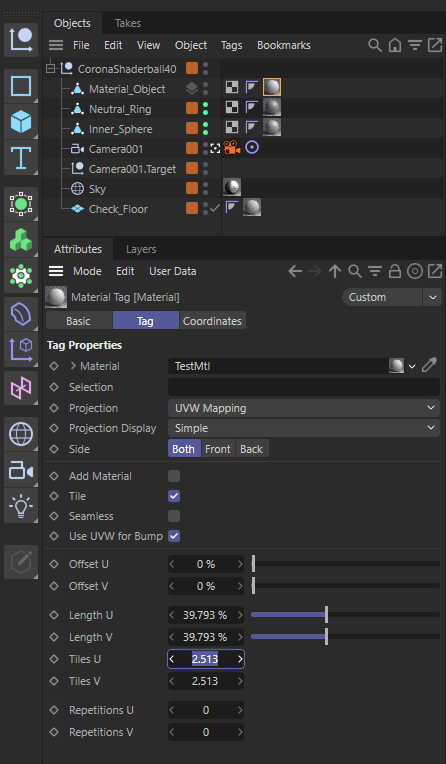446x764 pixels.
Task: Click the lock icon in Attributes toolbar
Action: [395, 271]
